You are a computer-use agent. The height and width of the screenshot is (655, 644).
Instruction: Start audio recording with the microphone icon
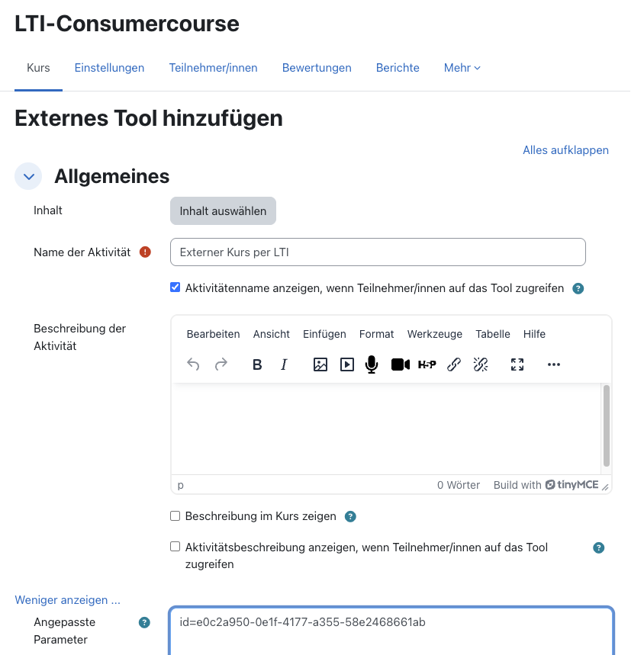(x=372, y=364)
